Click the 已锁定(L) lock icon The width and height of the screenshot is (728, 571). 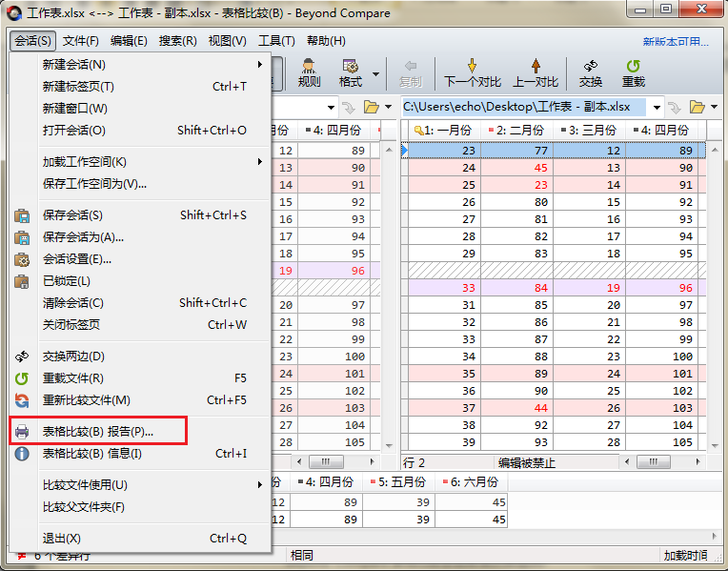tap(22, 281)
